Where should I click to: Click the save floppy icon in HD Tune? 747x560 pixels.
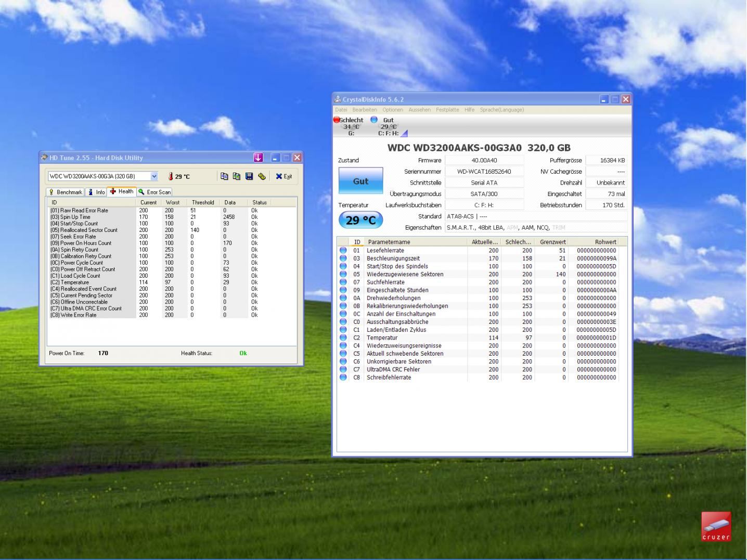[x=249, y=176]
